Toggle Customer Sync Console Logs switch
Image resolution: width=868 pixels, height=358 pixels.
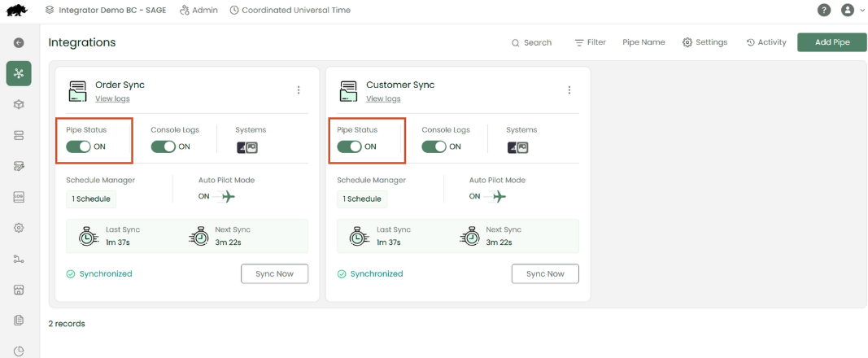click(434, 146)
